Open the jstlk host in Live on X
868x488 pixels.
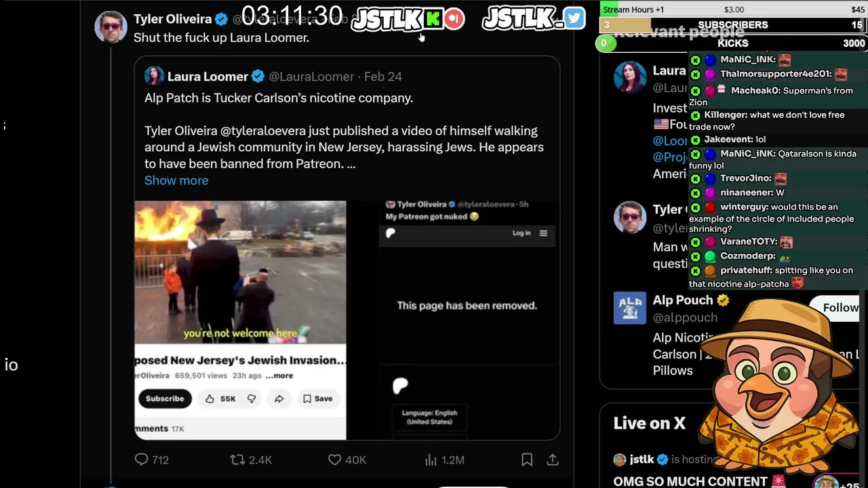[642, 460]
